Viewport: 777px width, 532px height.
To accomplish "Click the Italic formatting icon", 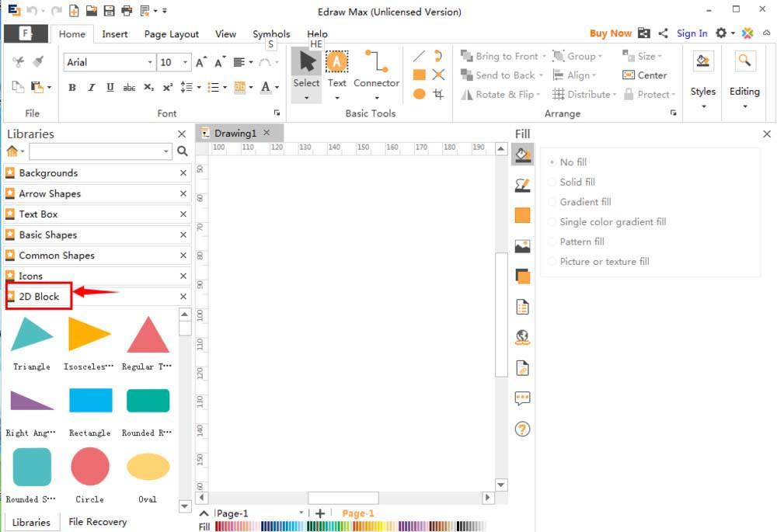I will 91,88.
